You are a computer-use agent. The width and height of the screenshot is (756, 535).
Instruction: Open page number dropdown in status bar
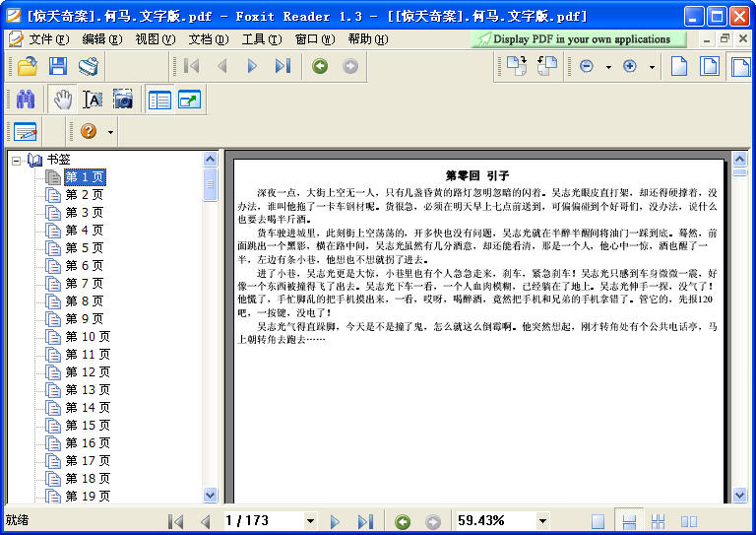click(310, 521)
